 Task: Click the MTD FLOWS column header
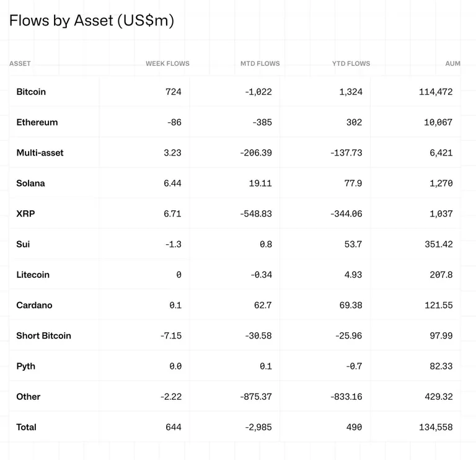click(260, 63)
